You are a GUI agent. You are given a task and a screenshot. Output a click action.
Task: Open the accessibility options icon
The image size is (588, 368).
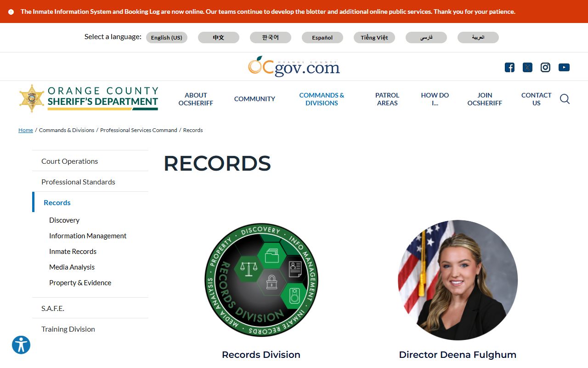point(21,345)
